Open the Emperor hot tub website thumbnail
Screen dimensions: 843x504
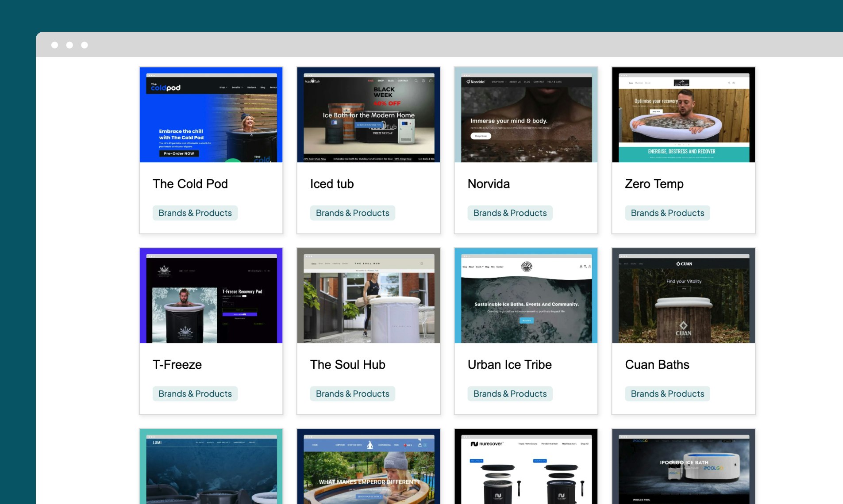click(369, 466)
